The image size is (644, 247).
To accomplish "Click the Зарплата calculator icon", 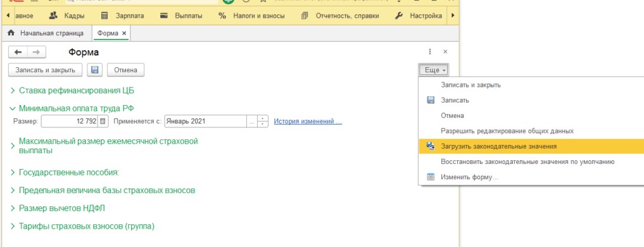I will pos(104,16).
